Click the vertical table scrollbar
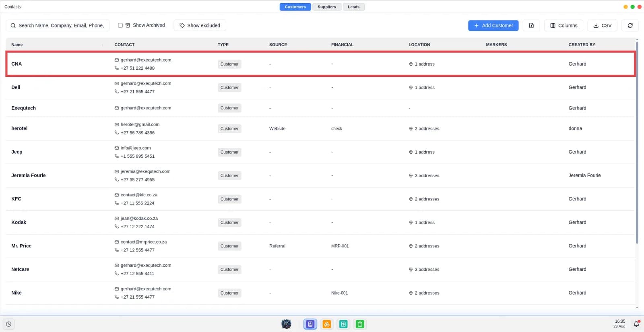Screen dimensions: 644x332 637,143
